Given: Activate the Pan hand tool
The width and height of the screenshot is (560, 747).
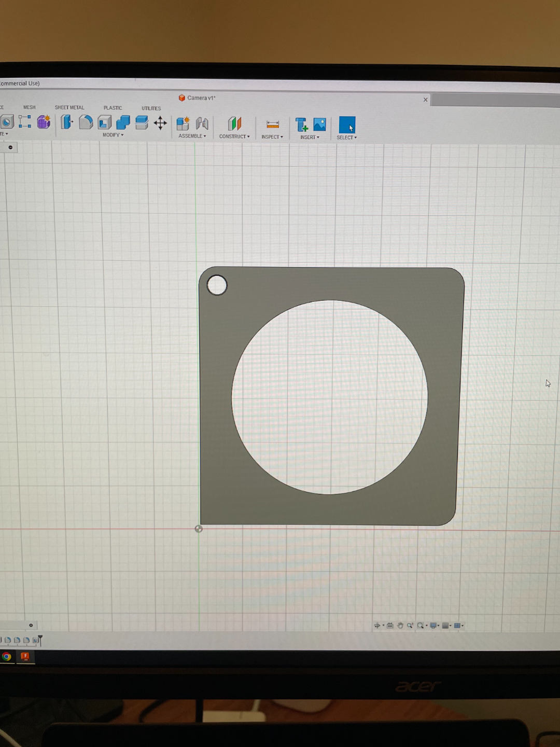Looking at the screenshot, I should [400, 626].
